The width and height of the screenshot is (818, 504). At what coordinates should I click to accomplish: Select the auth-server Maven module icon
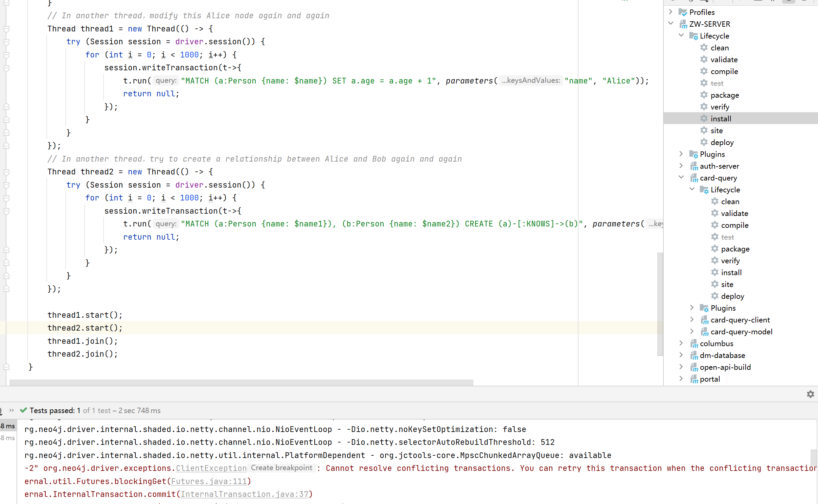[695, 166]
